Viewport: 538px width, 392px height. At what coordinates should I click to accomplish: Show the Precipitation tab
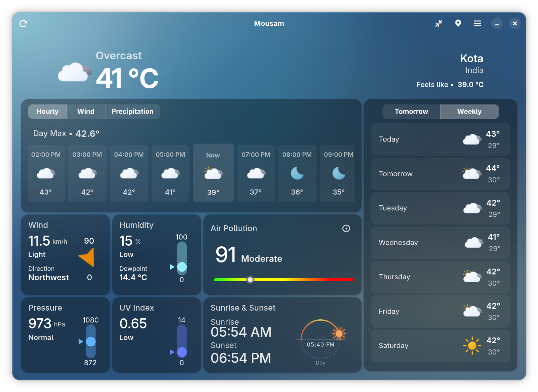[133, 111]
